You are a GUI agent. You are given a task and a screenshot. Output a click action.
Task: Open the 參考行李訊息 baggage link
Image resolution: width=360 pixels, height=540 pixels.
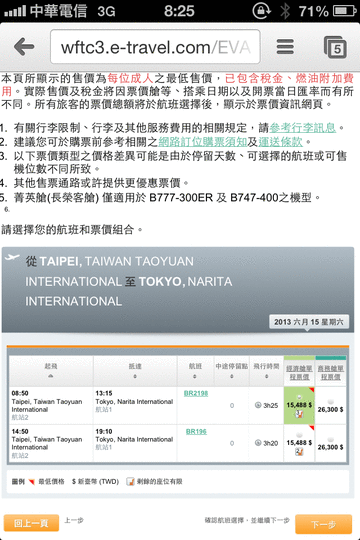(x=302, y=128)
